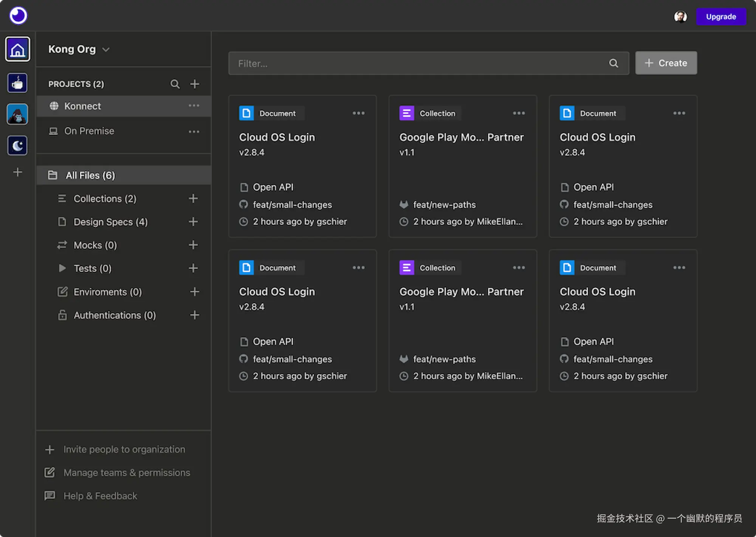The height and width of the screenshot is (537, 756).
Task: Expand the Kong Org dropdown
Action: click(x=106, y=50)
